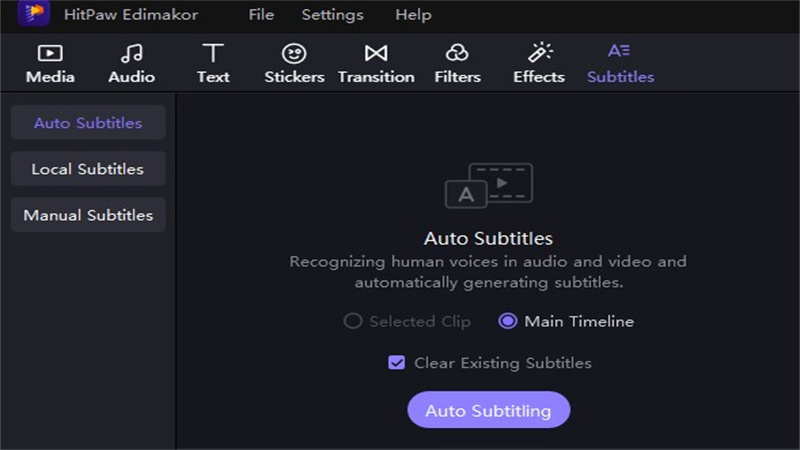The width and height of the screenshot is (800, 450).
Task: Uncheck Clear Existing Subtitles checkbox
Action: 396,363
